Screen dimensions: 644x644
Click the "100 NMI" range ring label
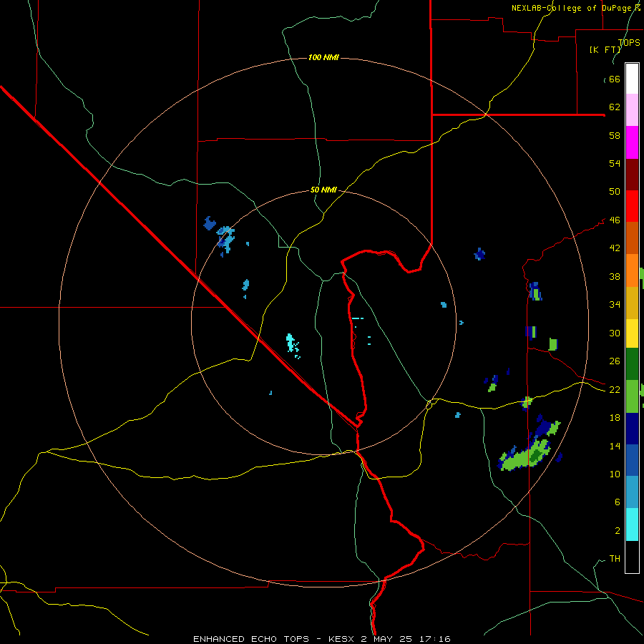[x=323, y=57]
